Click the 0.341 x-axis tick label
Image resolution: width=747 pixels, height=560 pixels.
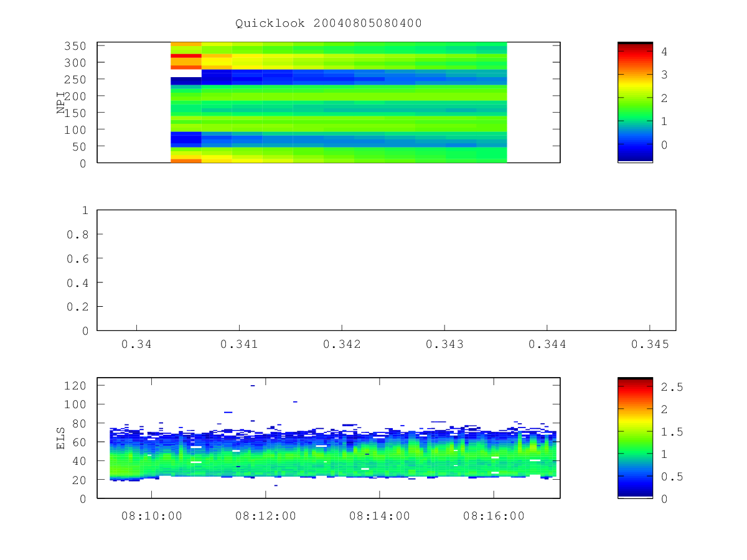point(239,344)
